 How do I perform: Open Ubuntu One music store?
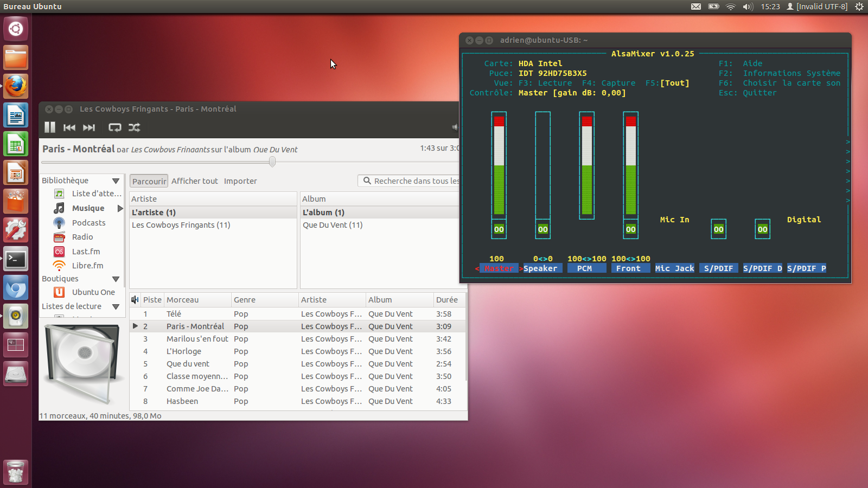coord(93,292)
